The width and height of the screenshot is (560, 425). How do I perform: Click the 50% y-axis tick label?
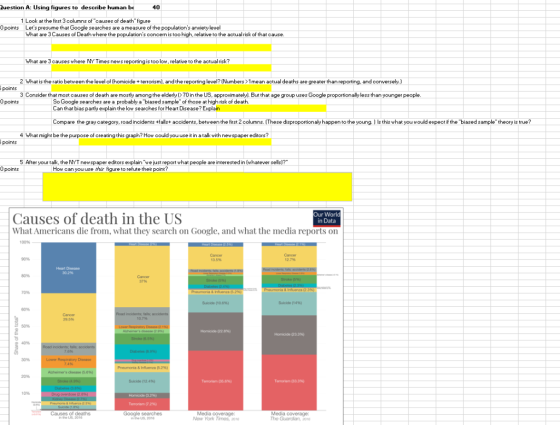point(25,326)
